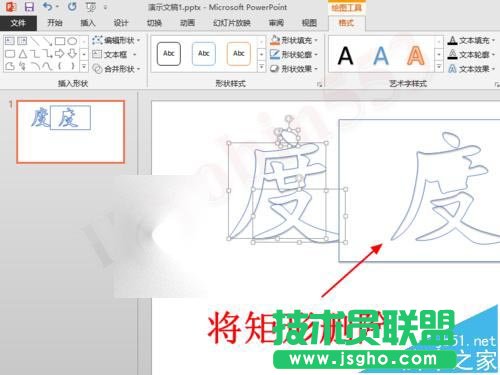This screenshot has width=500, height=375.
Task: Select the elbow connector shape
Action: pos(35,53)
